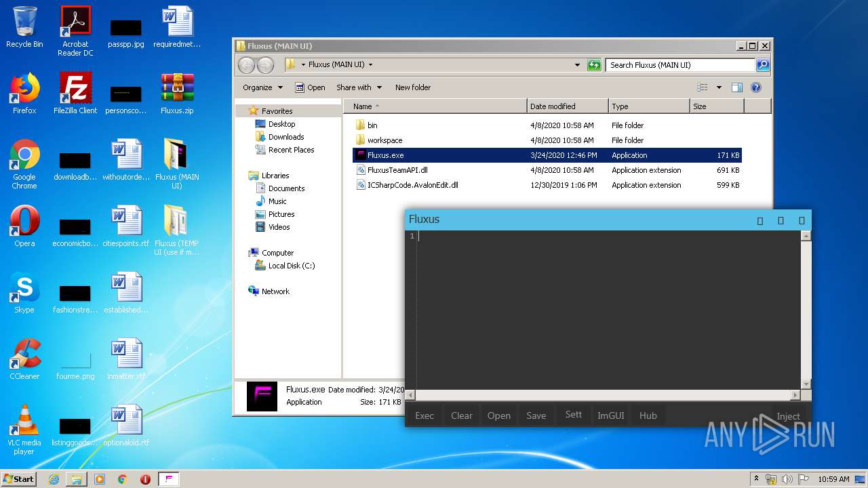This screenshot has width=868, height=488.
Task: Sort by Size column header
Action: click(x=717, y=106)
